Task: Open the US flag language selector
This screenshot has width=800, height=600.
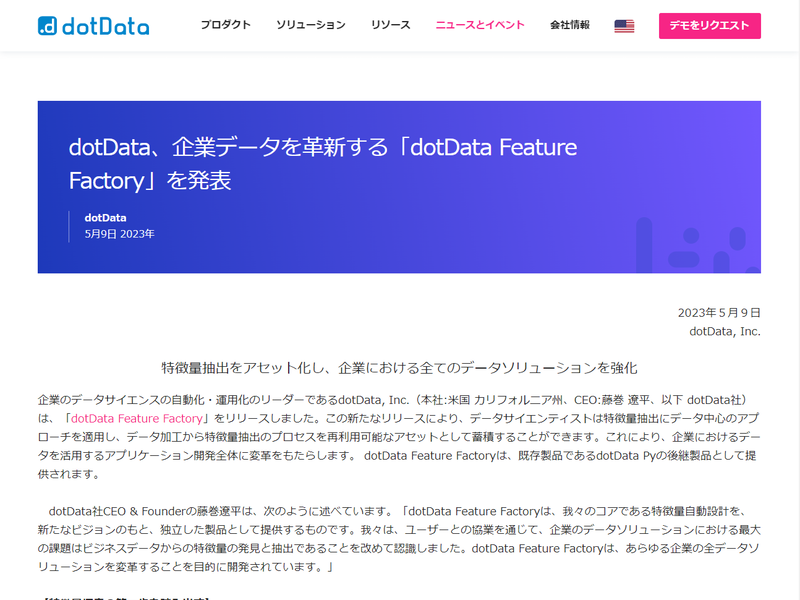Action: coord(624,27)
